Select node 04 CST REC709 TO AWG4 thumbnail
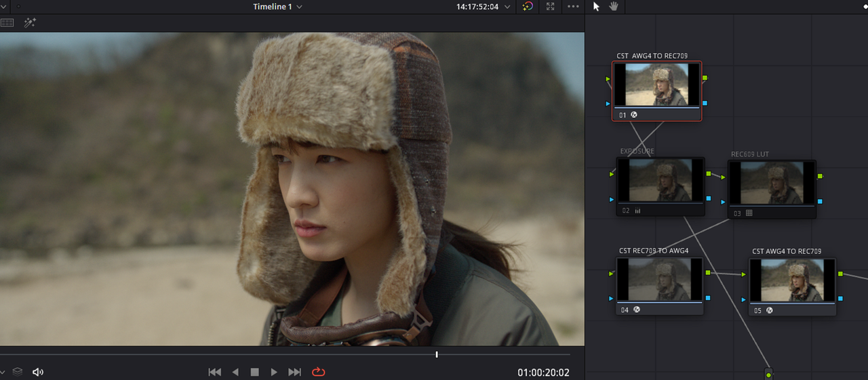868x380 pixels. point(660,280)
